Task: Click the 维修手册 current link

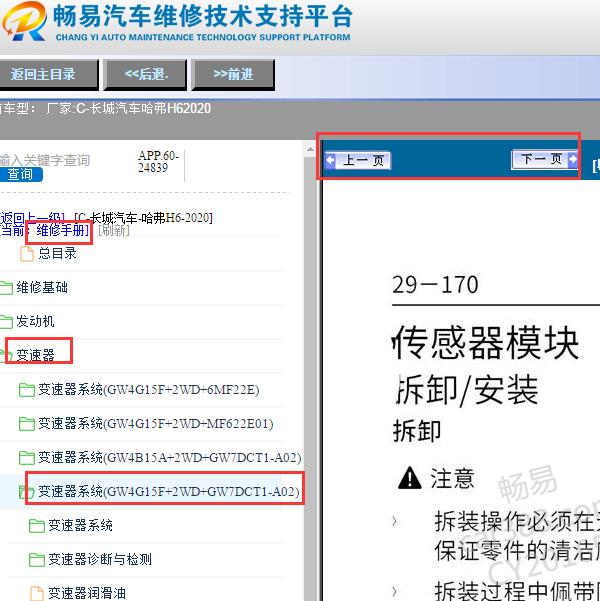Action: pos(61,230)
